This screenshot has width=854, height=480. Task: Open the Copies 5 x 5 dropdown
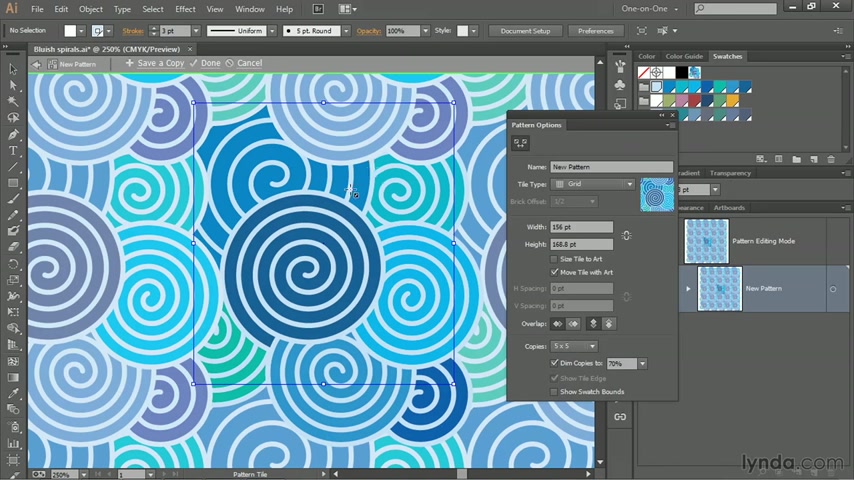pos(574,346)
